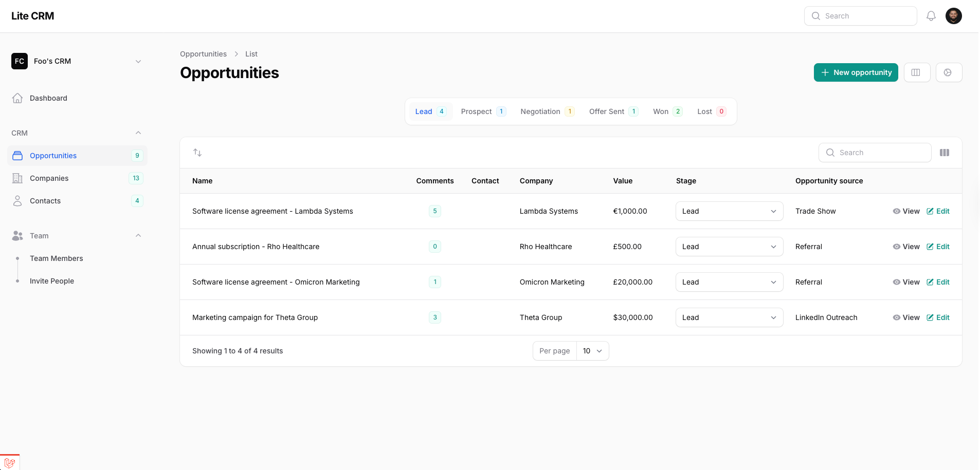Screen dimensions: 980x470
Task: Switch to board view icon
Action: click(x=916, y=72)
